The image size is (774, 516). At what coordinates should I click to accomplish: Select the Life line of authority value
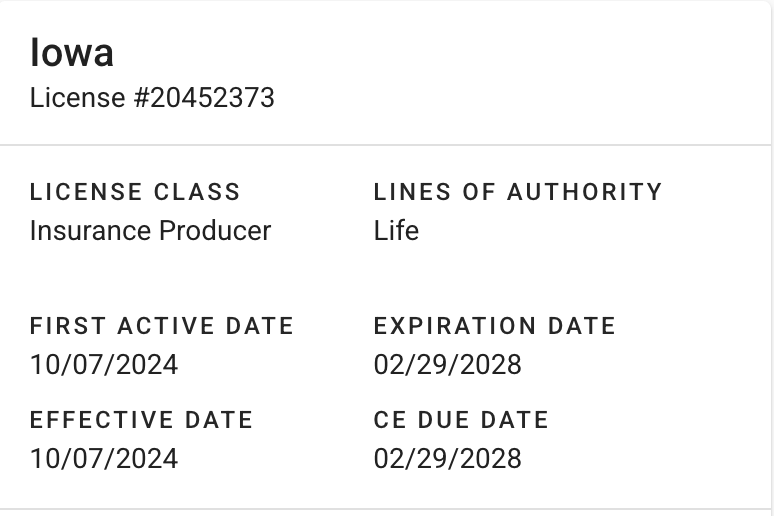(x=396, y=231)
